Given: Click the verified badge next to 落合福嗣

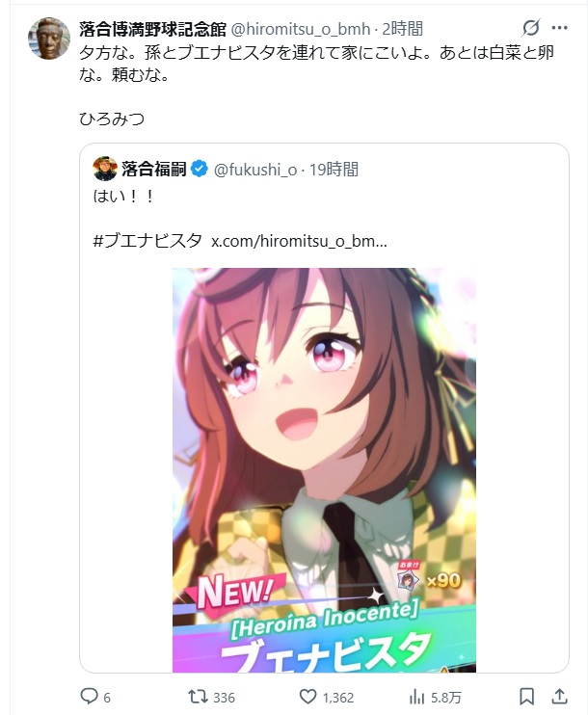Looking at the screenshot, I should point(199,170).
